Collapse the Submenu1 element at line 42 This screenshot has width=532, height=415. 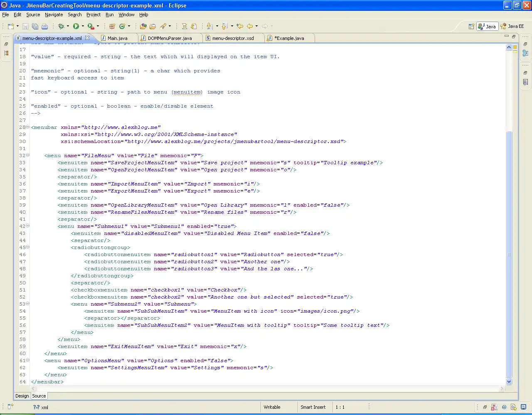28,226
